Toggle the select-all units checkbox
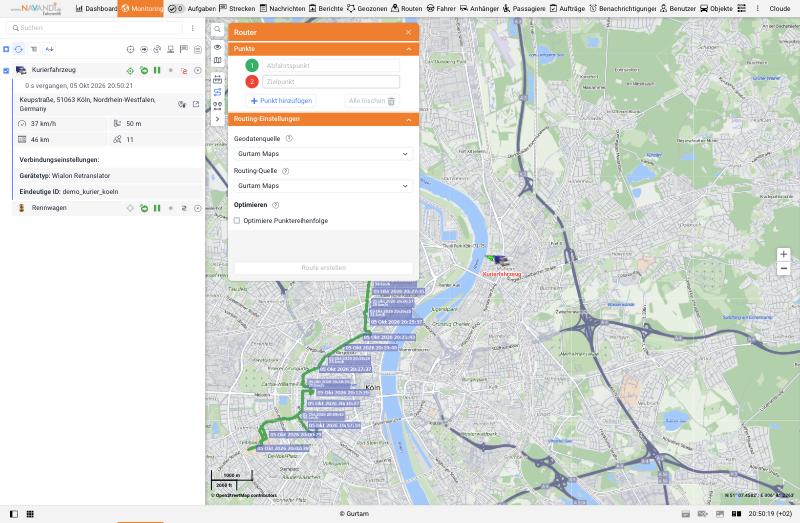The width and height of the screenshot is (800, 523). click(6, 49)
